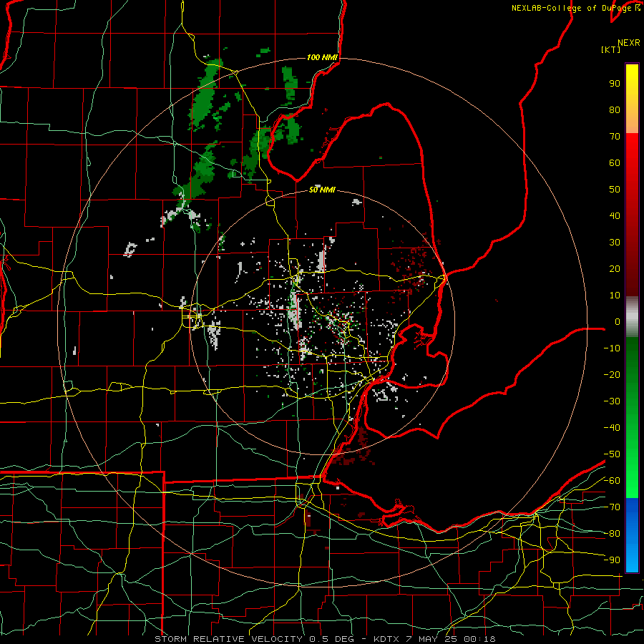Click the -20 scale label
This screenshot has height=644, width=644.
(x=612, y=375)
